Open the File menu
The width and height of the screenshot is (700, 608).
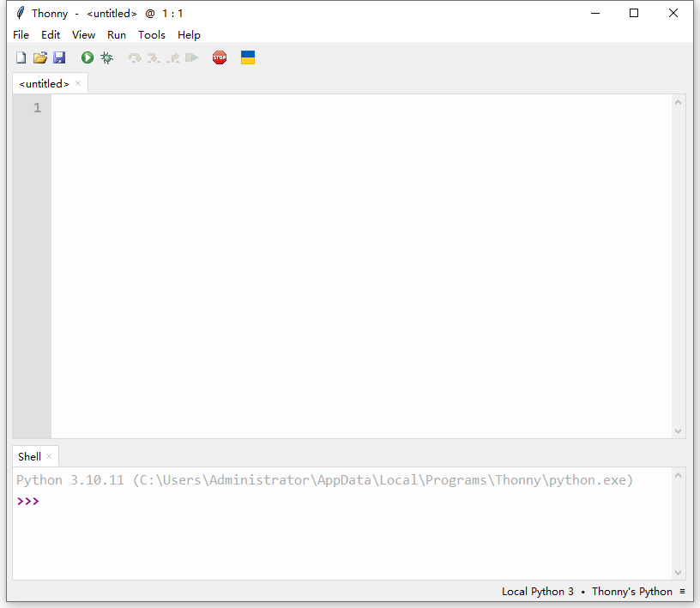pyautogui.click(x=21, y=35)
